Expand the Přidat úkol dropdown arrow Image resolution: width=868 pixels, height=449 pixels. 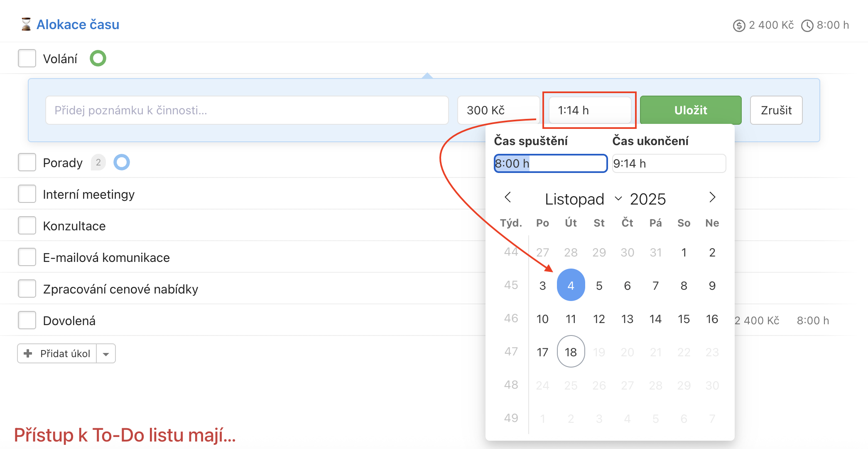(106, 354)
